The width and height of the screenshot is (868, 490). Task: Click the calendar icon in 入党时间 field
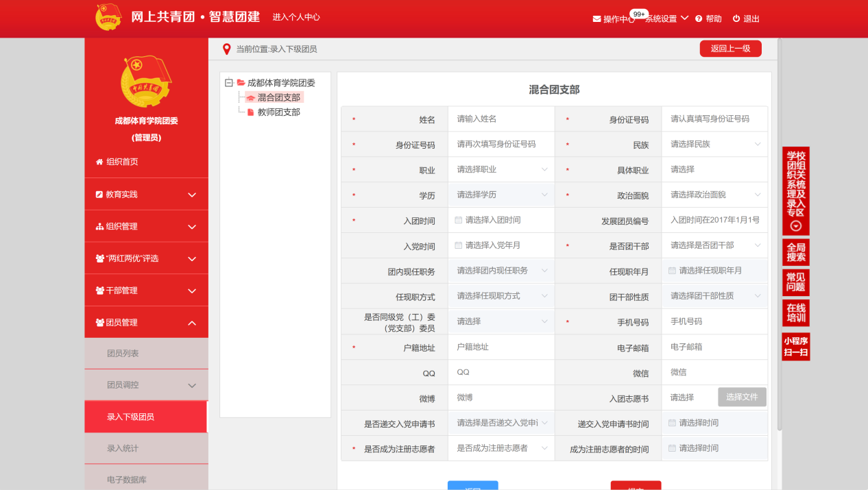pyautogui.click(x=459, y=245)
